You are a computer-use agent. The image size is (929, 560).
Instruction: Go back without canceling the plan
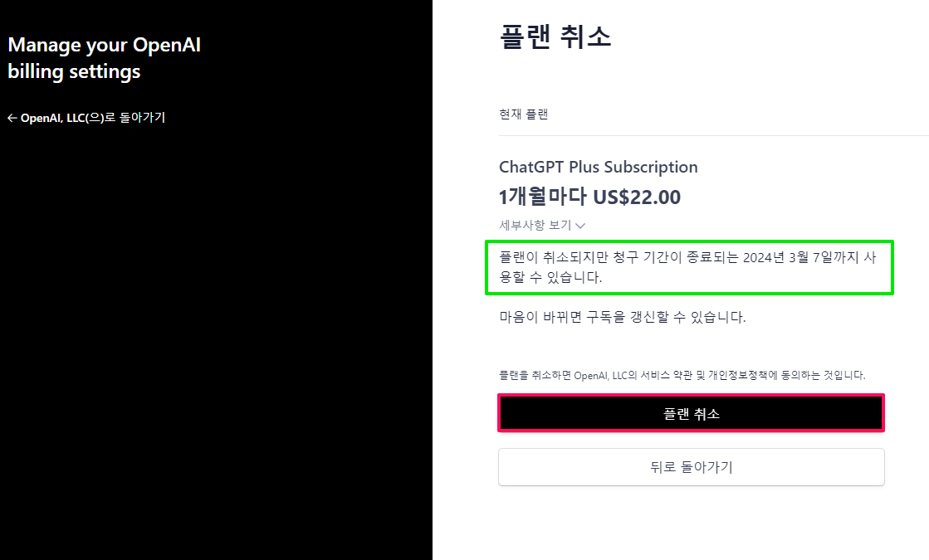click(691, 467)
